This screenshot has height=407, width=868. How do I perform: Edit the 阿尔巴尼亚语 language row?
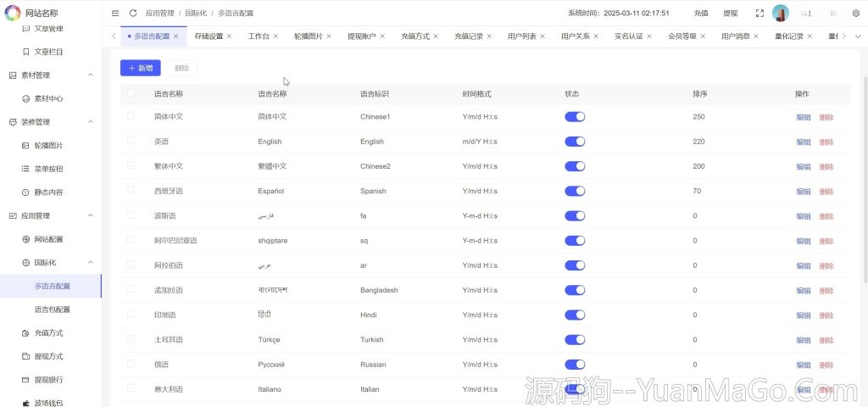pyautogui.click(x=804, y=242)
